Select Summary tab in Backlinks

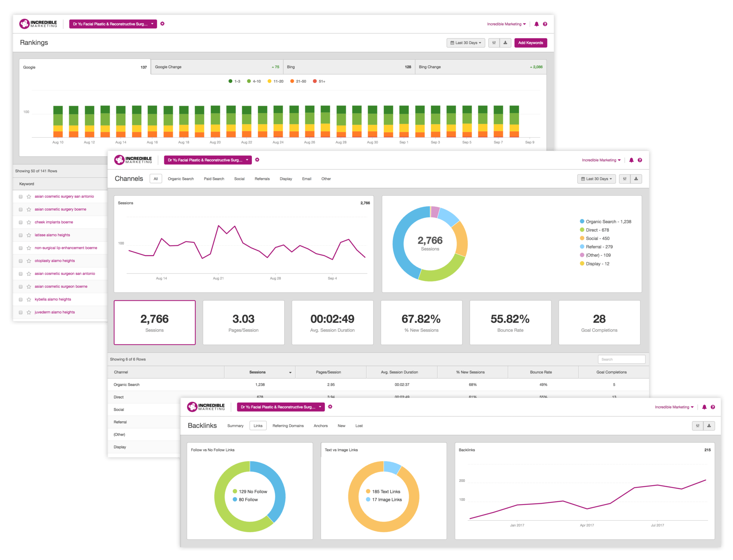(x=236, y=426)
